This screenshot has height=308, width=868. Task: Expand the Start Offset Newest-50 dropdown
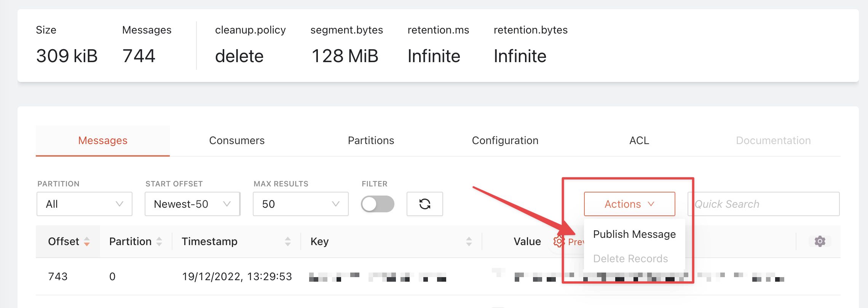click(192, 204)
